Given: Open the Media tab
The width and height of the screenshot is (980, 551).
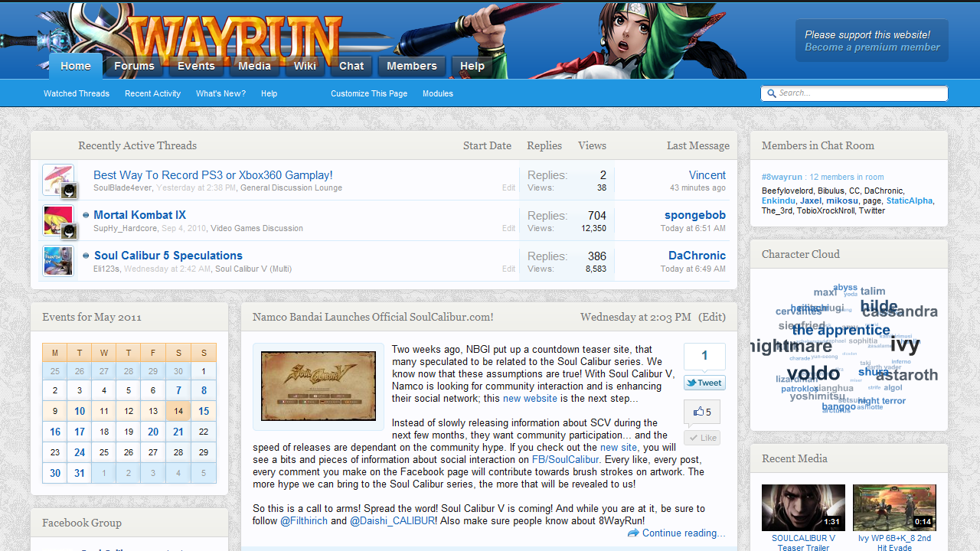Looking at the screenshot, I should pos(254,66).
